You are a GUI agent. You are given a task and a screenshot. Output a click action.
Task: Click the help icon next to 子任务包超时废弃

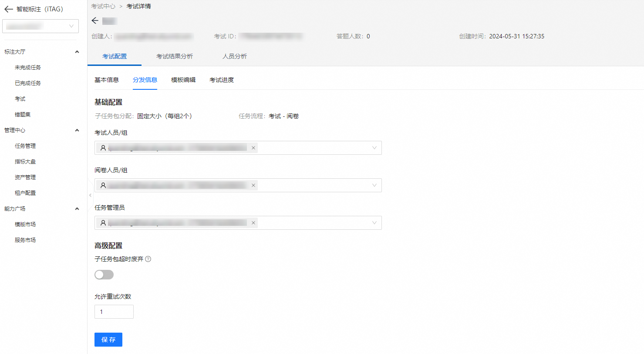click(148, 259)
